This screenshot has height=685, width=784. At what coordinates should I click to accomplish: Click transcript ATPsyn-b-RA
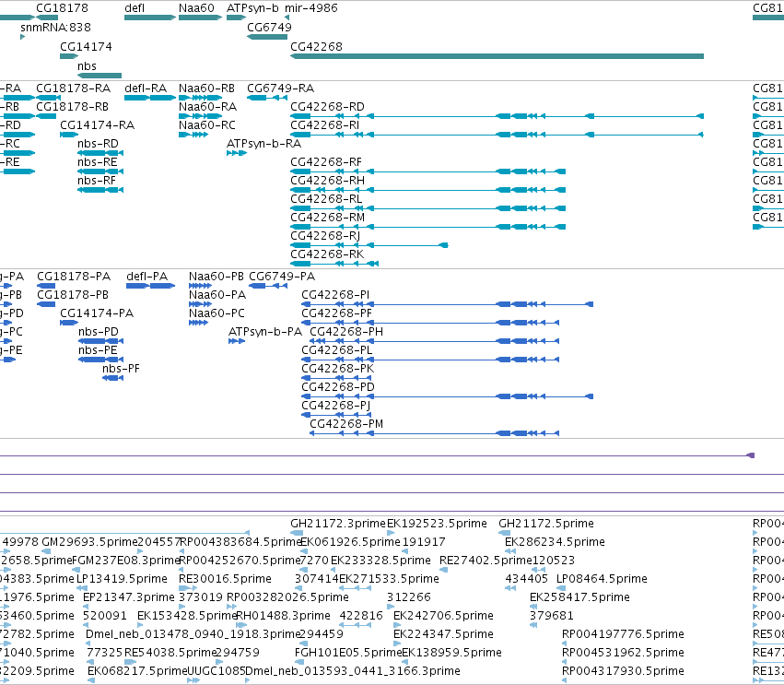click(237, 153)
